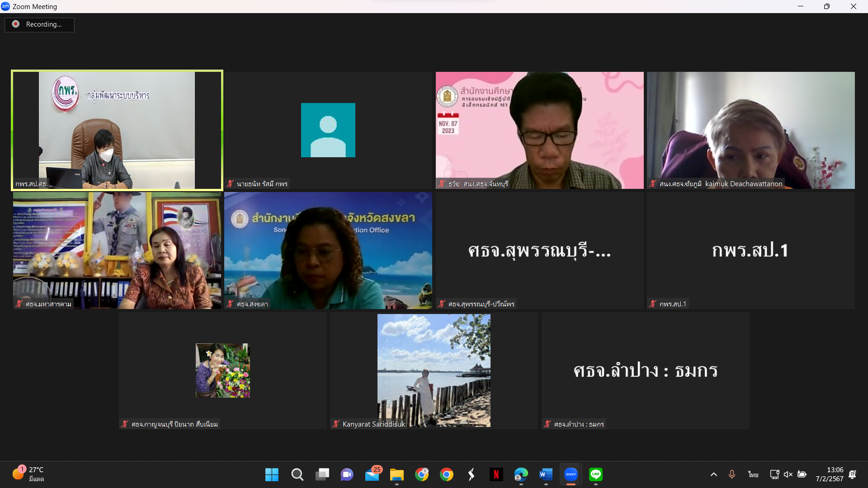Viewport: 868px width, 488px height.
Task: Toggle microphone icon in system tray
Action: tap(732, 474)
